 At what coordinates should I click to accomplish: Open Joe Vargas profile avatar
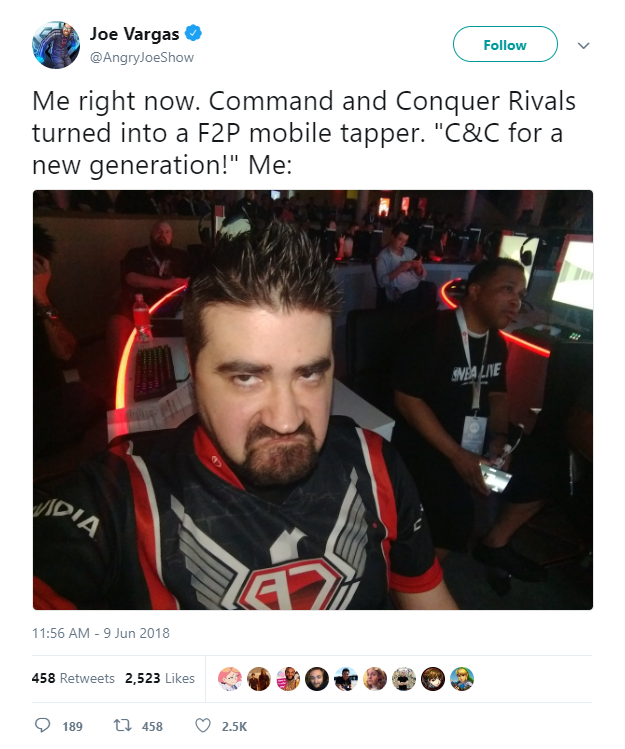pyautogui.click(x=56, y=45)
